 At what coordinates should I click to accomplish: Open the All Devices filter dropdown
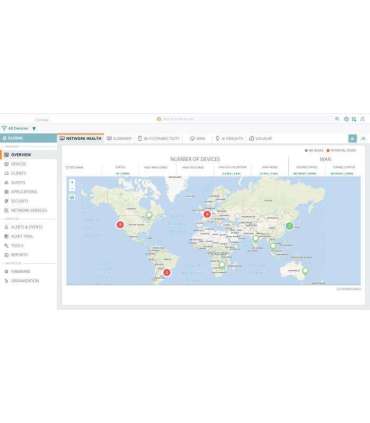pyautogui.click(x=19, y=128)
